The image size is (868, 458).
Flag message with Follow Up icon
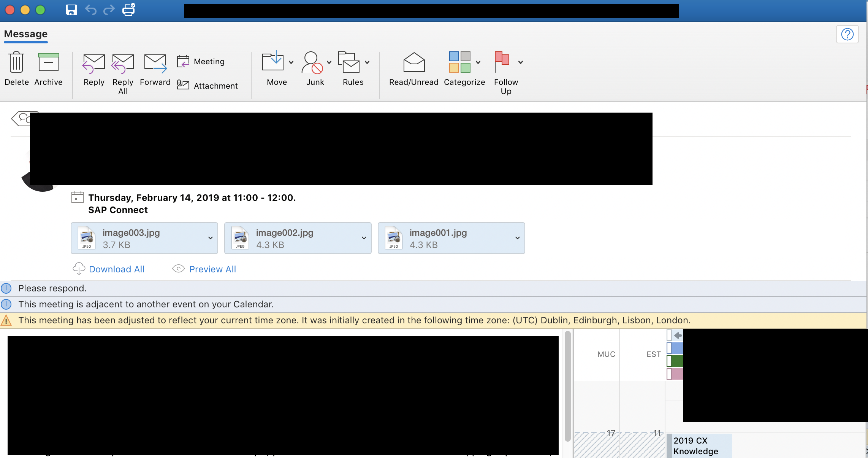point(502,62)
